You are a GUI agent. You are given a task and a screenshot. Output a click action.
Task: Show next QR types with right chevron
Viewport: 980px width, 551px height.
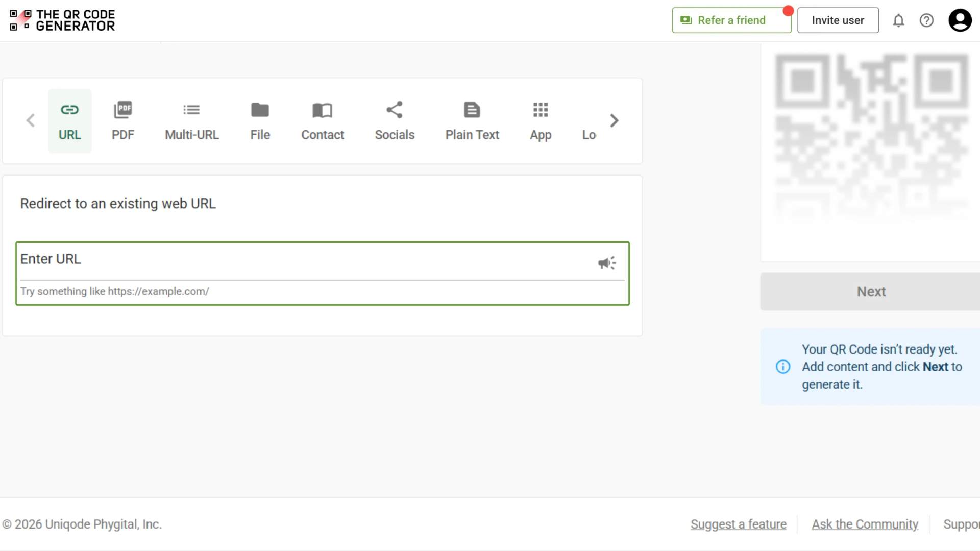tap(614, 121)
